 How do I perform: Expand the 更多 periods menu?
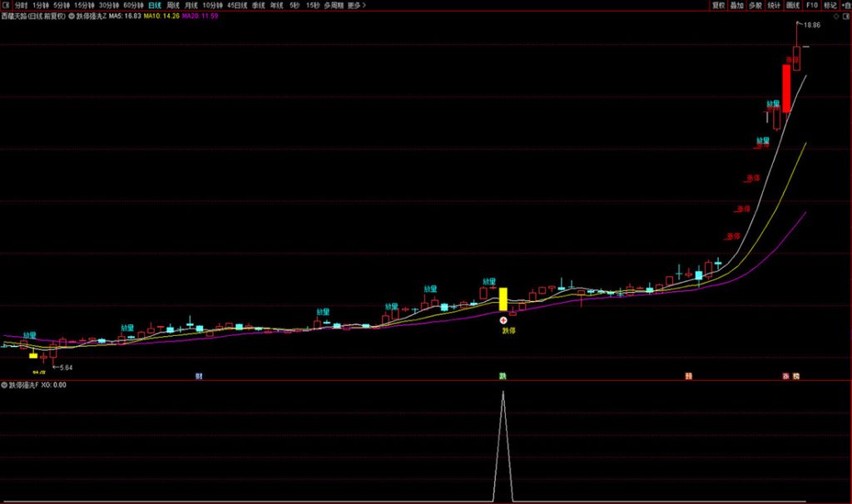[x=356, y=5]
